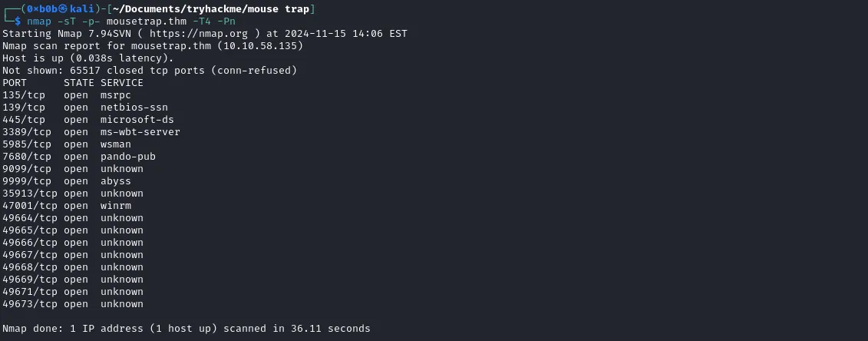This screenshot has width=868, height=341.
Task: Select the 9999/tcp abyss entry
Action: pos(67,181)
